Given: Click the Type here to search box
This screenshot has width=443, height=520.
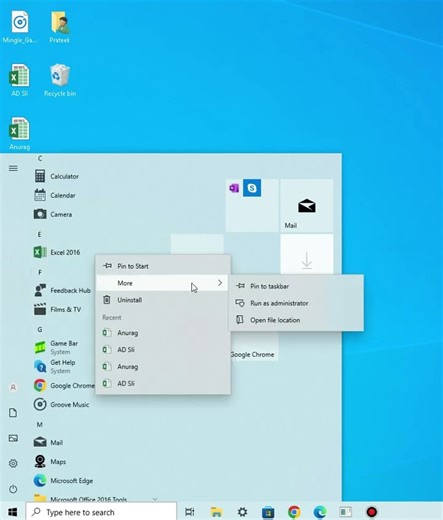Looking at the screenshot, I should point(101,512).
